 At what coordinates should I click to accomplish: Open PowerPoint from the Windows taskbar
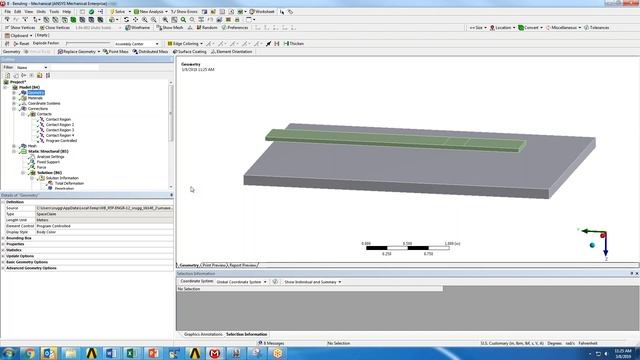pos(153,353)
